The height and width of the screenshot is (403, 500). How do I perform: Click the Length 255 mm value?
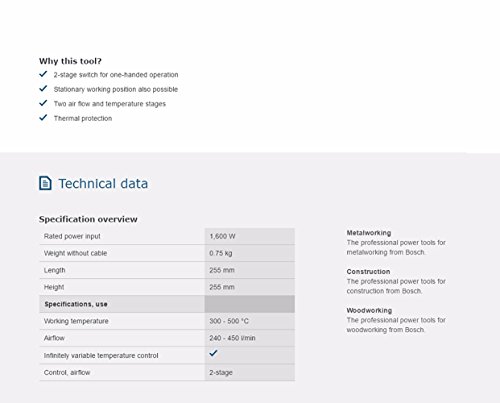pos(222,270)
